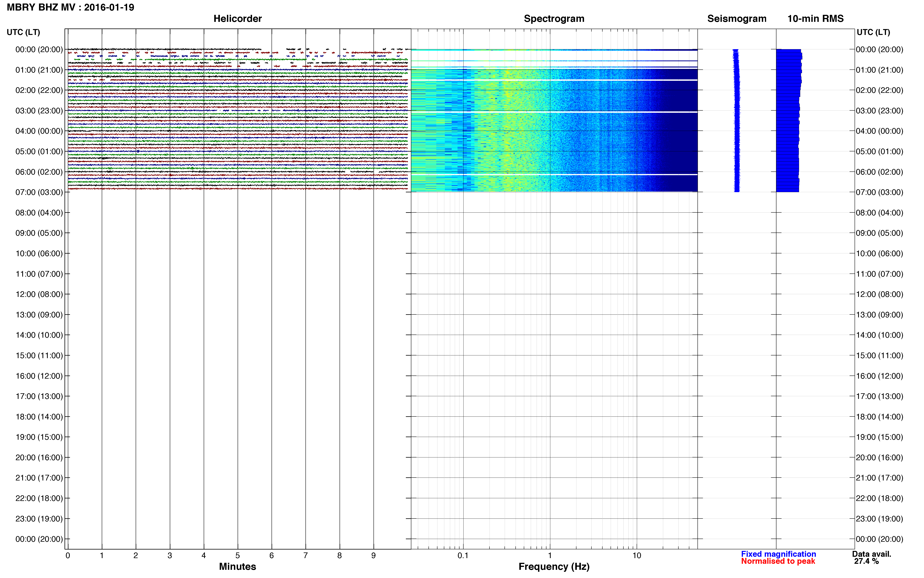Click the 'Seismogram' panel heading
The height and width of the screenshot is (578, 924).
[737, 18]
